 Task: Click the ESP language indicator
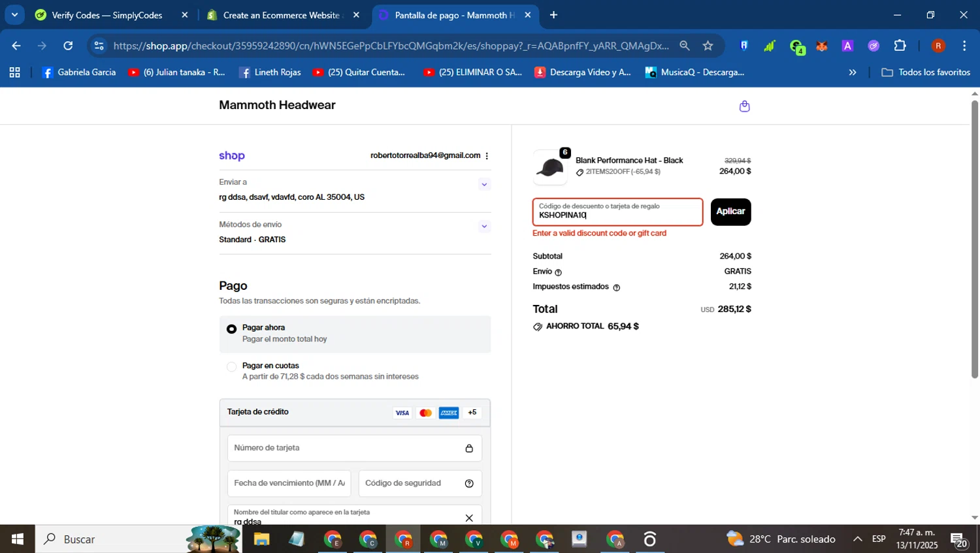tap(879, 539)
